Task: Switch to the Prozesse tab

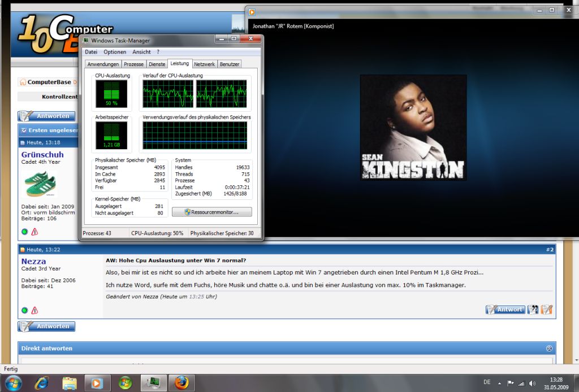Action: [133, 64]
